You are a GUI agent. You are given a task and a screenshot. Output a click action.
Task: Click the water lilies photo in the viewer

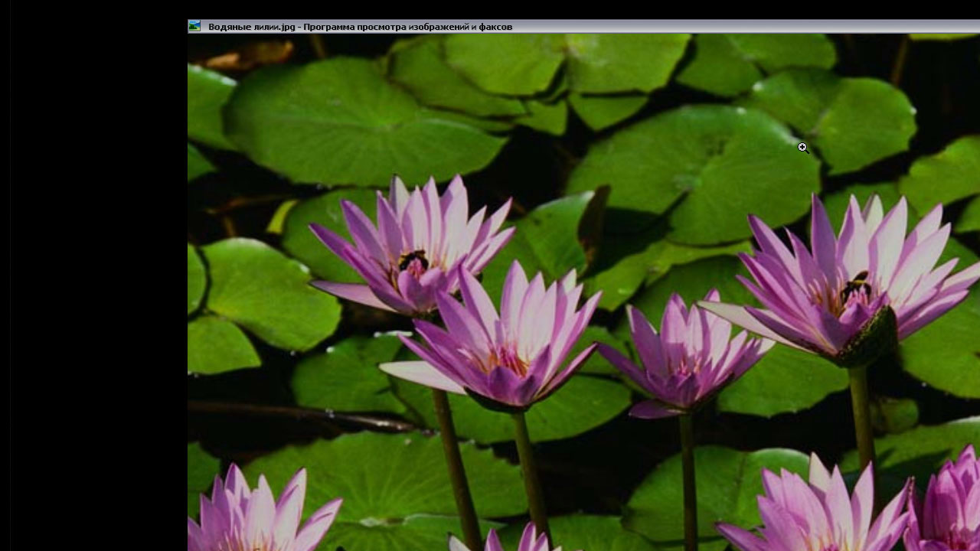click(583, 292)
